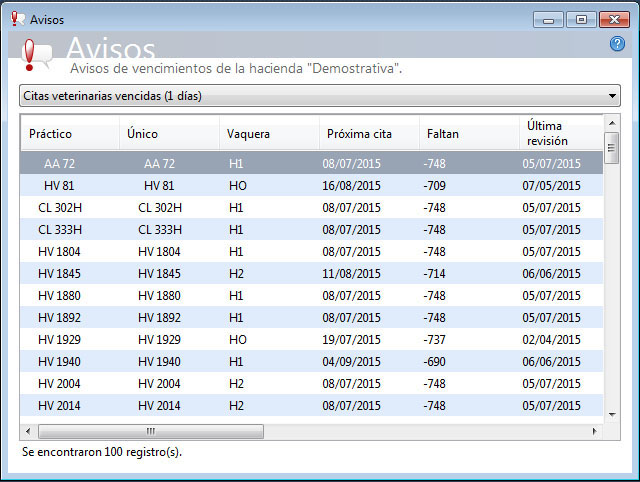The height and width of the screenshot is (482, 640).
Task: Select the HV 81 row
Action: [x=311, y=186]
